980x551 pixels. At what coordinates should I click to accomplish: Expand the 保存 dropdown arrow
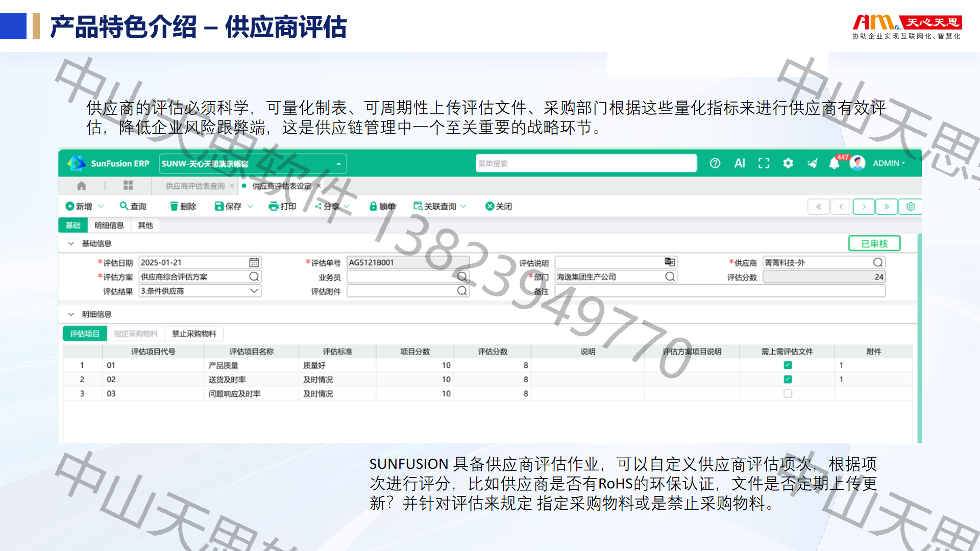[250, 206]
